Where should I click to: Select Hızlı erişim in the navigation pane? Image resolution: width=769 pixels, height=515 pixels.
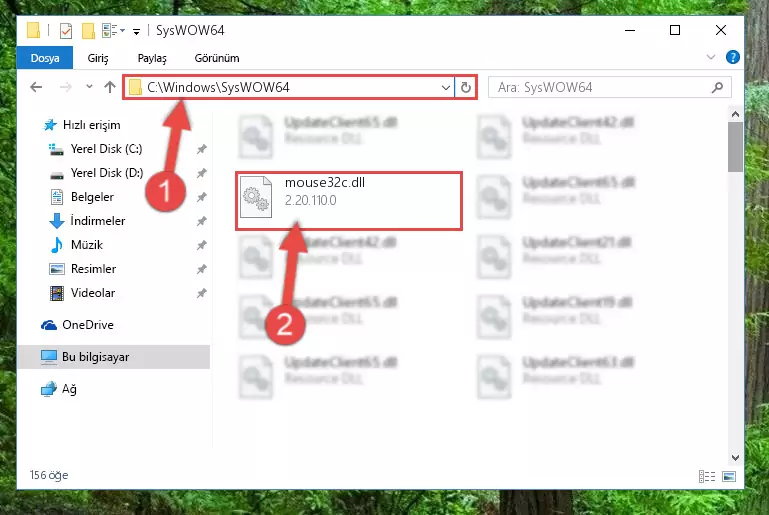click(91, 125)
